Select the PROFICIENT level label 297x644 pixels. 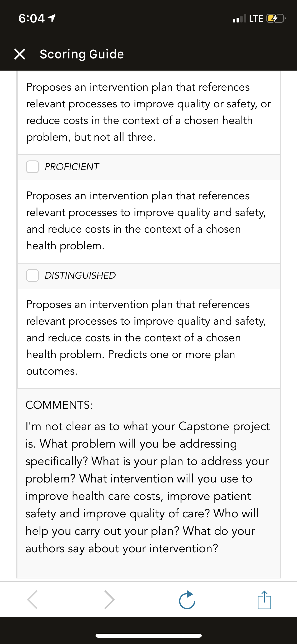72,167
